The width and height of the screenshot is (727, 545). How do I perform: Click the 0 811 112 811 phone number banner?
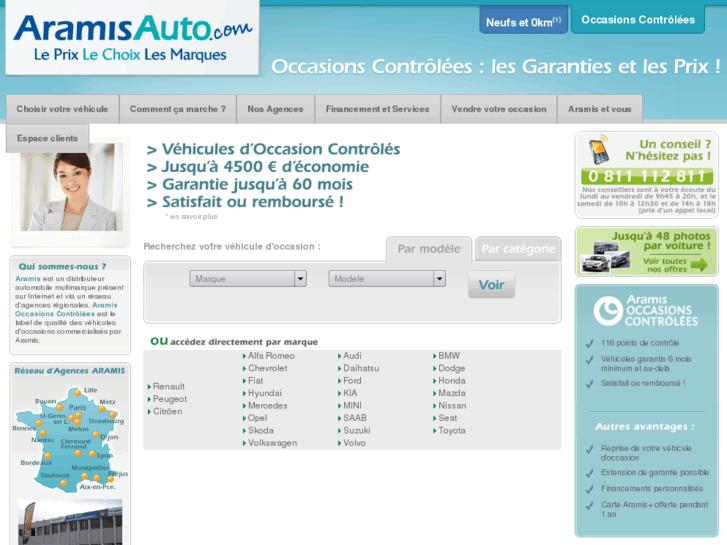(647, 176)
